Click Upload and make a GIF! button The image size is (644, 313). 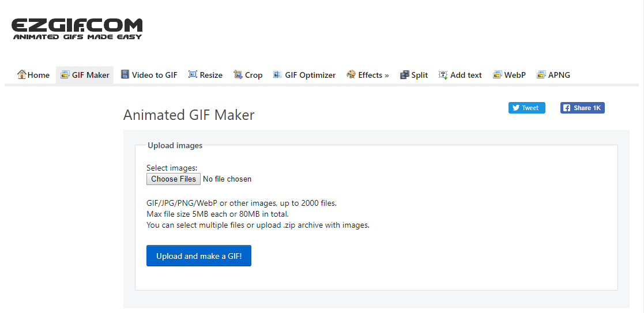199,256
